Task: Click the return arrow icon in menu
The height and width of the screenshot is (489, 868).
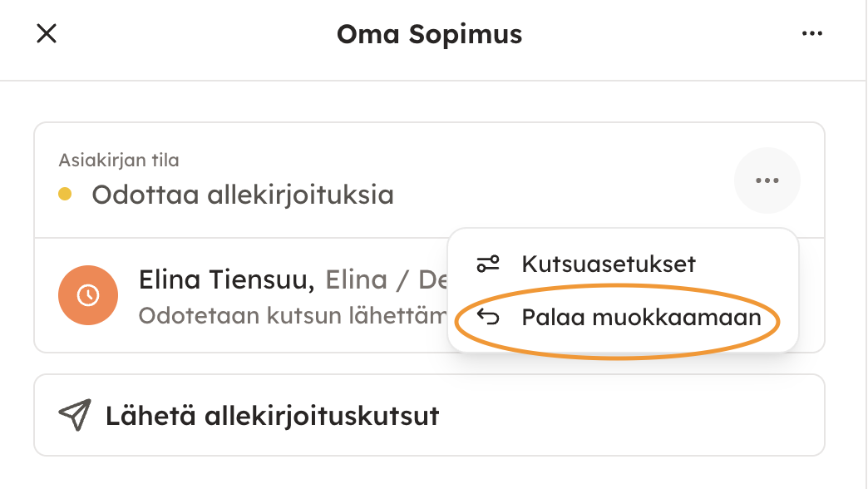Action: tap(488, 317)
